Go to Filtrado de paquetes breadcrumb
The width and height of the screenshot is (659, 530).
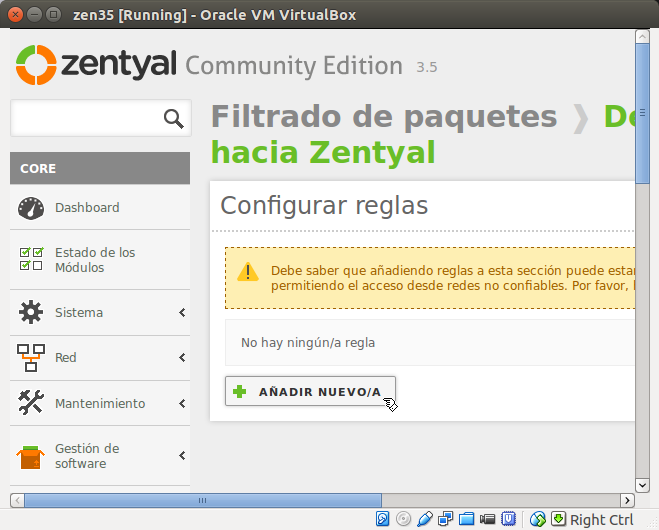(x=384, y=116)
